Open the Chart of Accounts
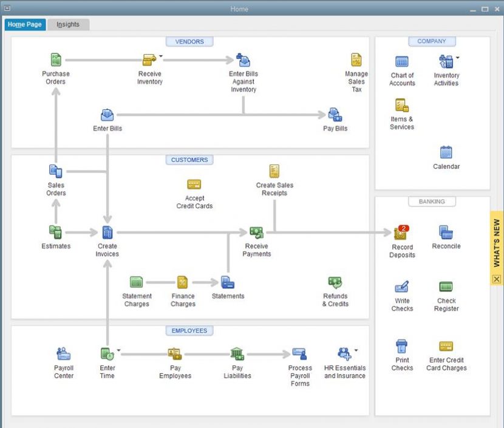This screenshot has height=428, width=504. click(x=401, y=61)
